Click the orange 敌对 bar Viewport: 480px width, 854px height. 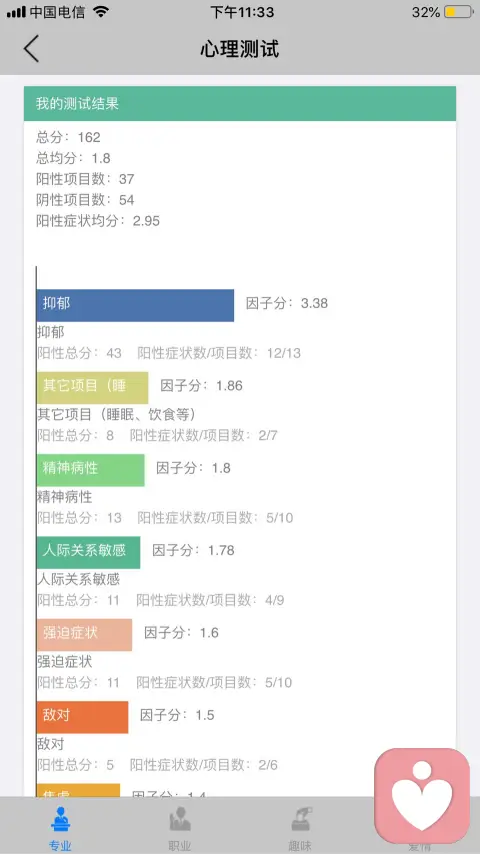[x=82, y=717]
